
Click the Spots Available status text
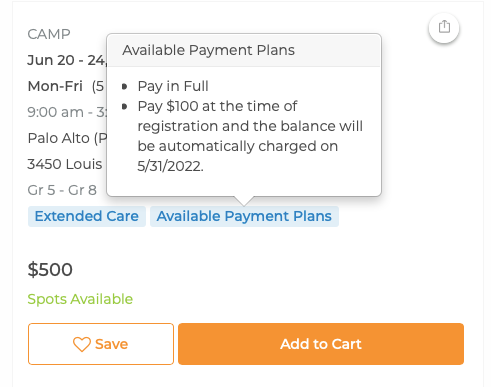(80, 299)
